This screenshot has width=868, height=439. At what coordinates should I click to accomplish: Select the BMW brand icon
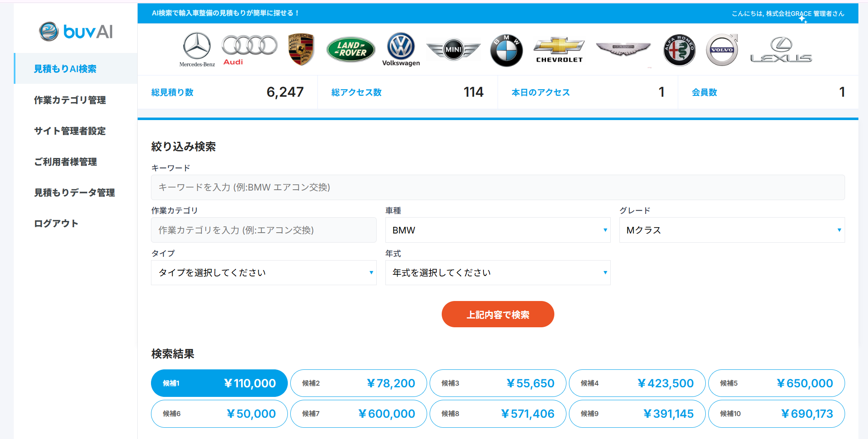click(x=506, y=49)
